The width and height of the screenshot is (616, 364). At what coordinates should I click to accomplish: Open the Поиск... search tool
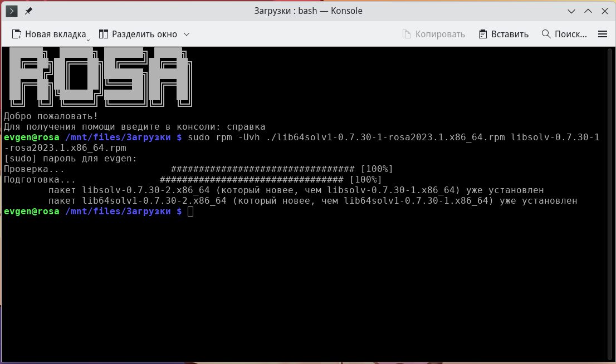click(x=564, y=34)
